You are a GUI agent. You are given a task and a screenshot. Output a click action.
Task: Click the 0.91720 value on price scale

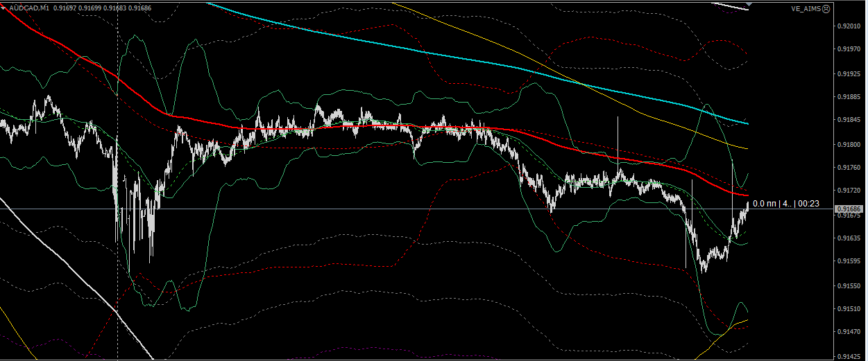(850, 191)
